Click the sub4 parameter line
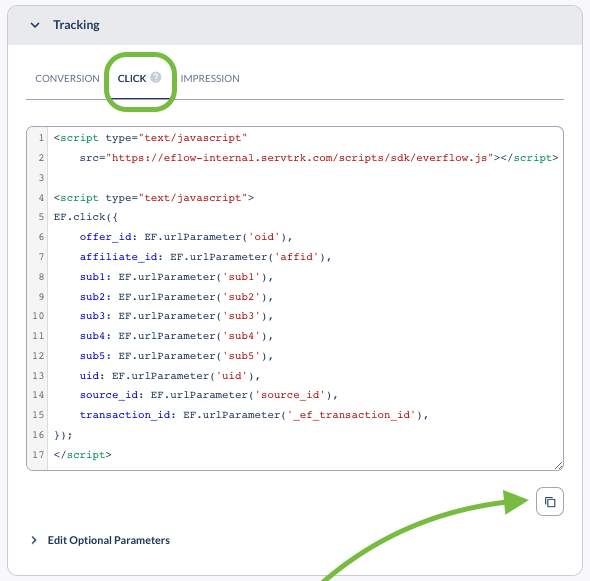This screenshot has height=581, width=590. [x=176, y=336]
